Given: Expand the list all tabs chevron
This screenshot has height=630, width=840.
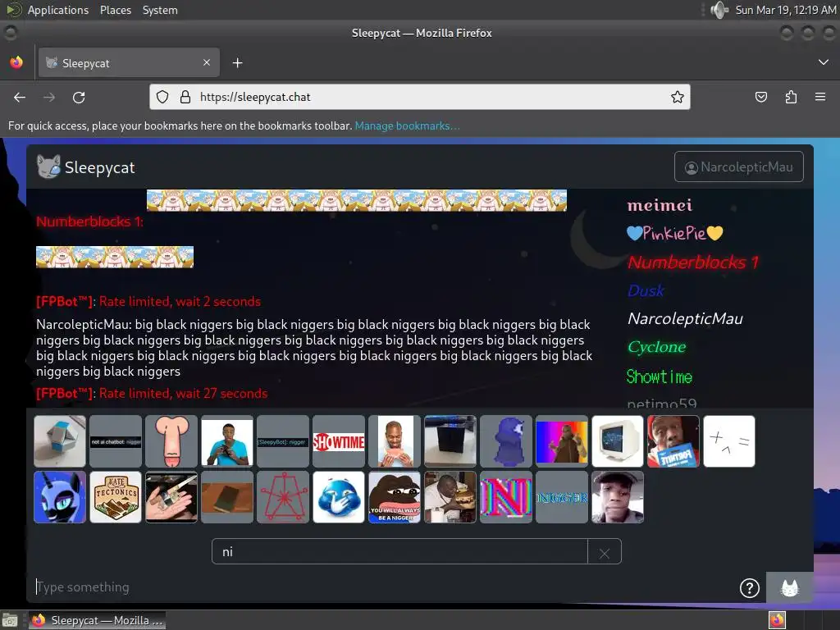Looking at the screenshot, I should (824, 62).
